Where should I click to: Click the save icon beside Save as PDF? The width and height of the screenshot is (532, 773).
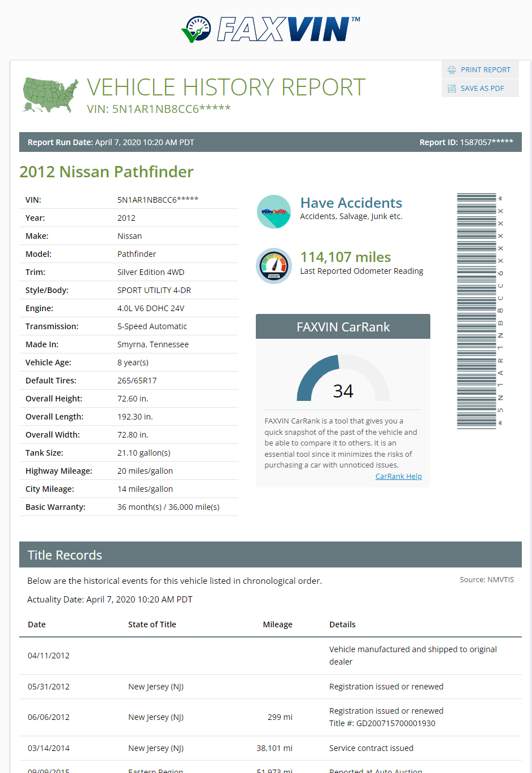point(452,89)
